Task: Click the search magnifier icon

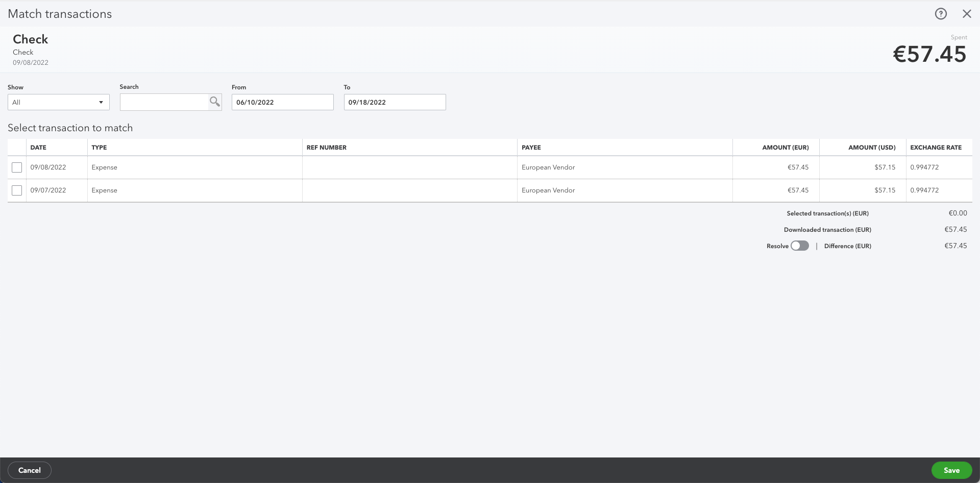Action: coord(215,102)
